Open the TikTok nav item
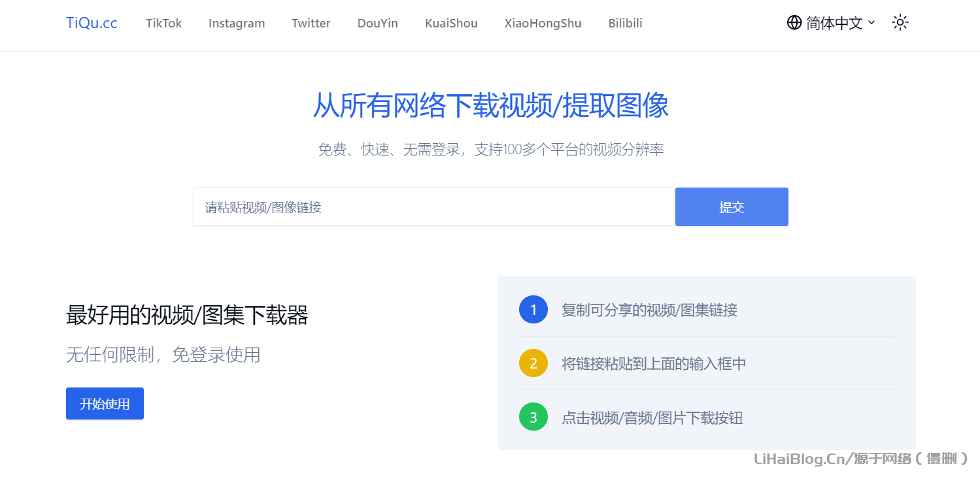980x477 pixels. pyautogui.click(x=163, y=24)
